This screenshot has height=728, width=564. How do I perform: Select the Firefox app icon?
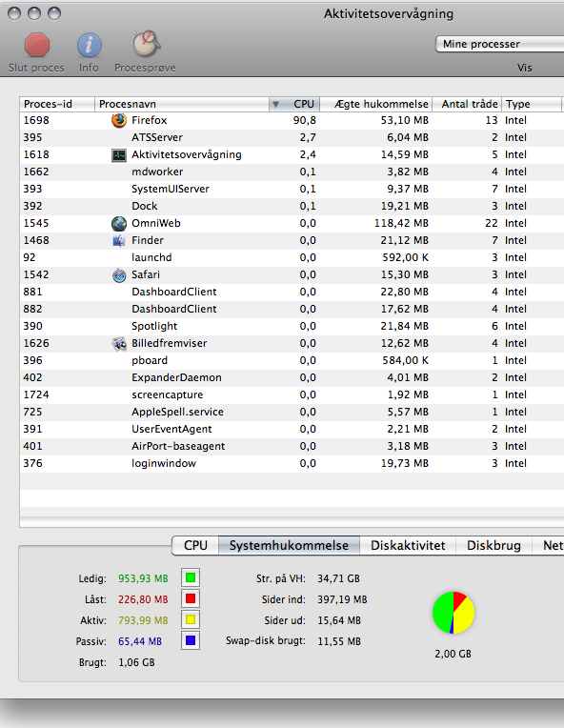(x=119, y=120)
